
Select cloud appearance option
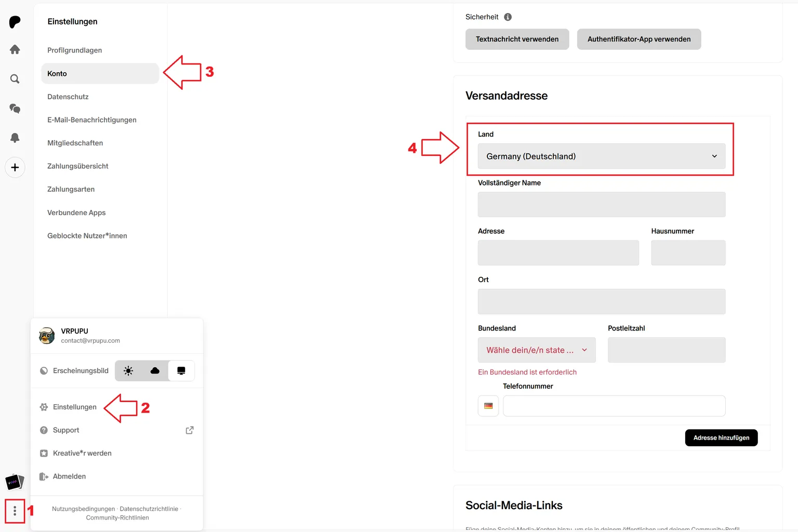coord(155,370)
